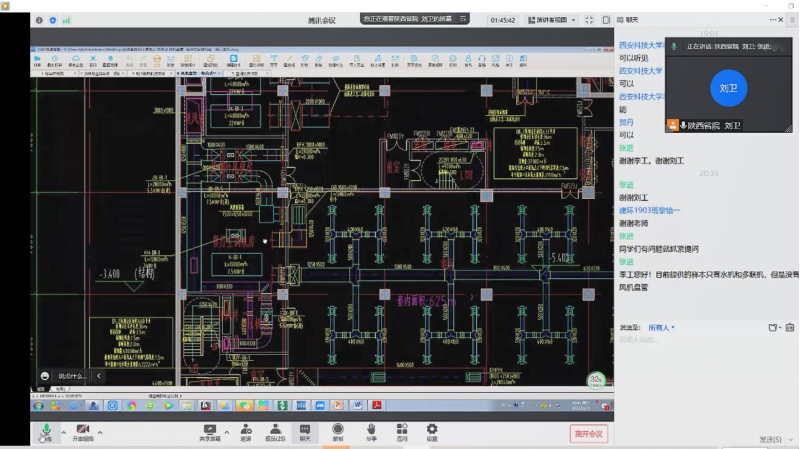Open the menu icon beside the sharing notice
Image resolution: width=800 pixels, height=449 pixels.
point(463,19)
